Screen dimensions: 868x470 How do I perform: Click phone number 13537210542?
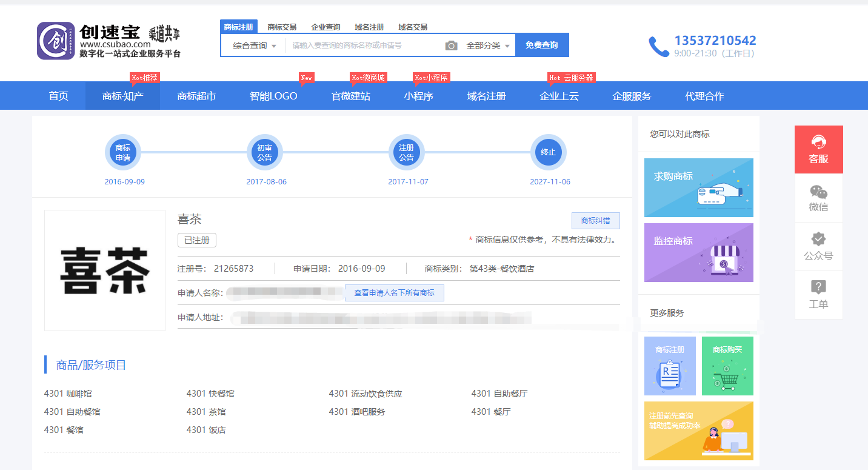(715, 41)
